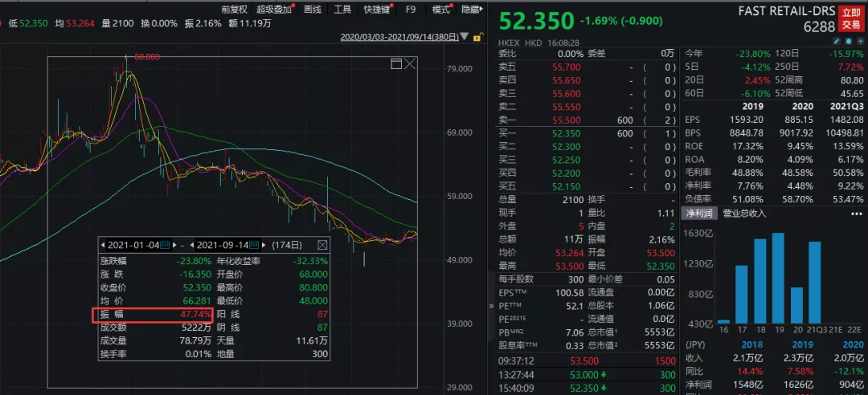Open the 画线 drawing menu

pyautogui.click(x=313, y=10)
